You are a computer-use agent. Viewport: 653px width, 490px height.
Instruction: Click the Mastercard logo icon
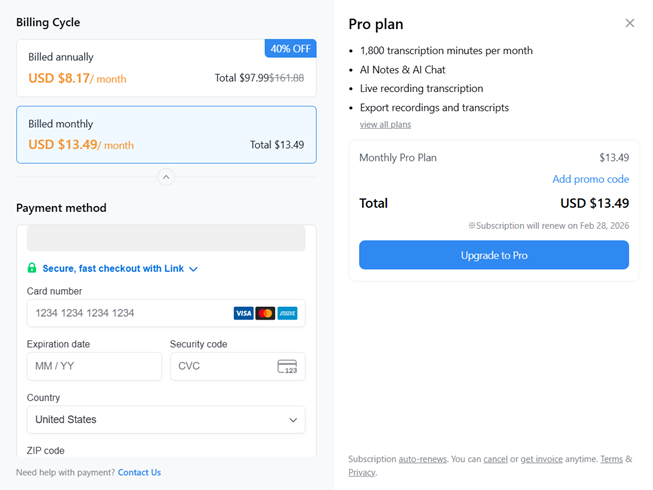coord(265,313)
